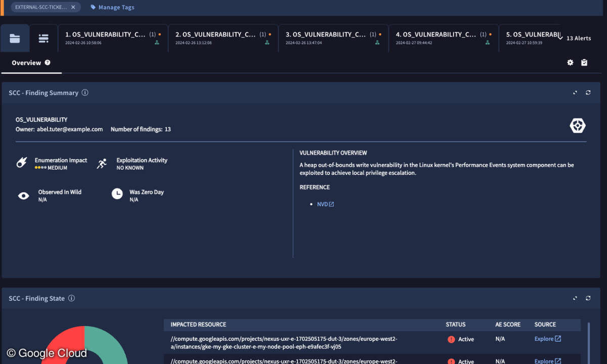The width and height of the screenshot is (607, 364).
Task: Open Explore link for the vj05 instance
Action: point(548,339)
